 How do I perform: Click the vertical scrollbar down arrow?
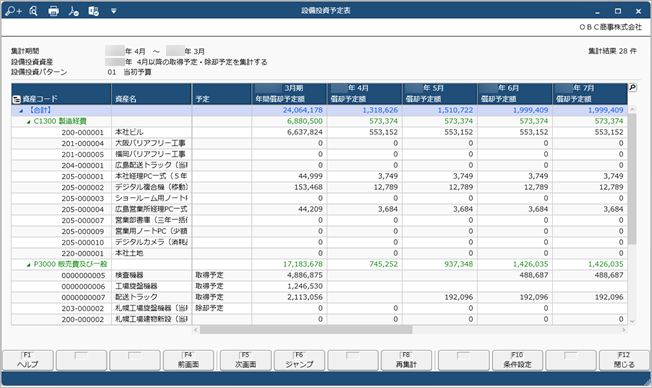632,321
